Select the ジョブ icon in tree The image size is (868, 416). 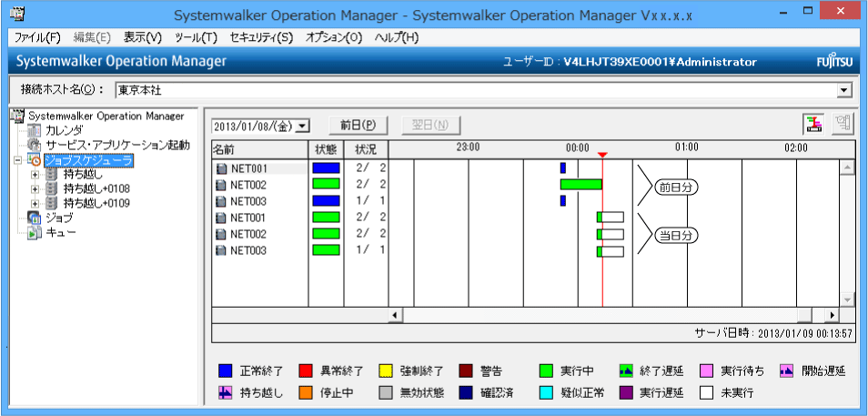[x=35, y=218]
